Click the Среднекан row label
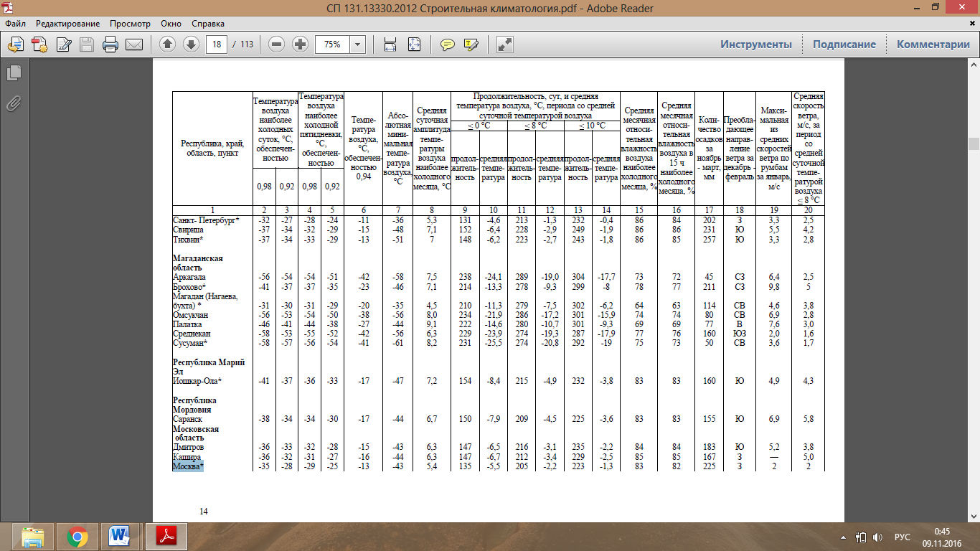The image size is (980, 551). 192,334
